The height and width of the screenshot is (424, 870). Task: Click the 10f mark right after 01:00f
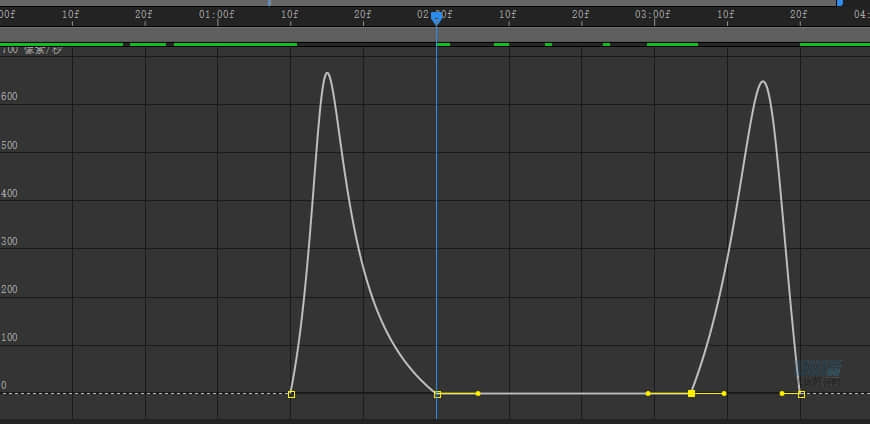point(290,15)
